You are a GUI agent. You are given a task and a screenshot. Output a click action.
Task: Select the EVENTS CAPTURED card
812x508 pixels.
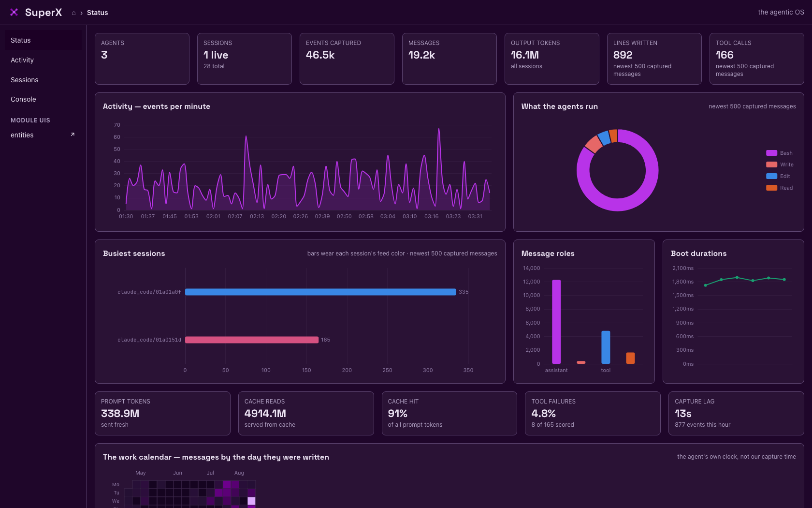(347, 59)
